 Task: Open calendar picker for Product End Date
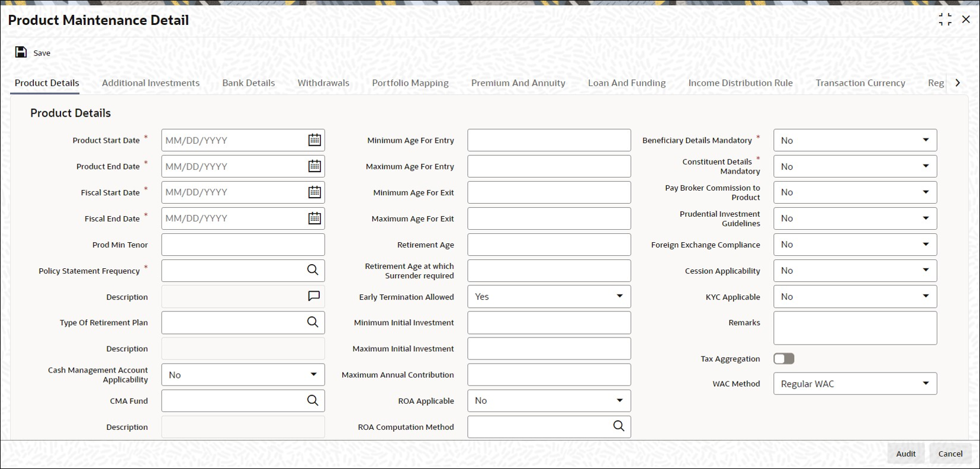tap(314, 166)
